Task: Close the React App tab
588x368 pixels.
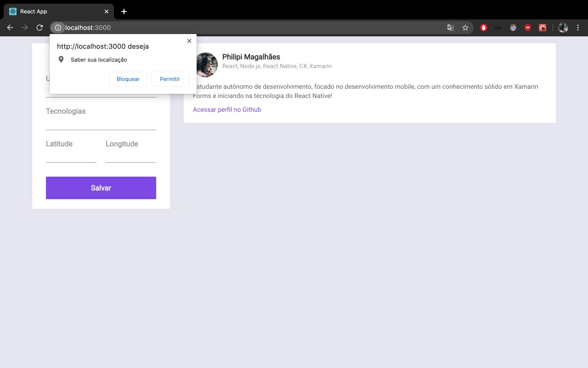Action: [107, 11]
